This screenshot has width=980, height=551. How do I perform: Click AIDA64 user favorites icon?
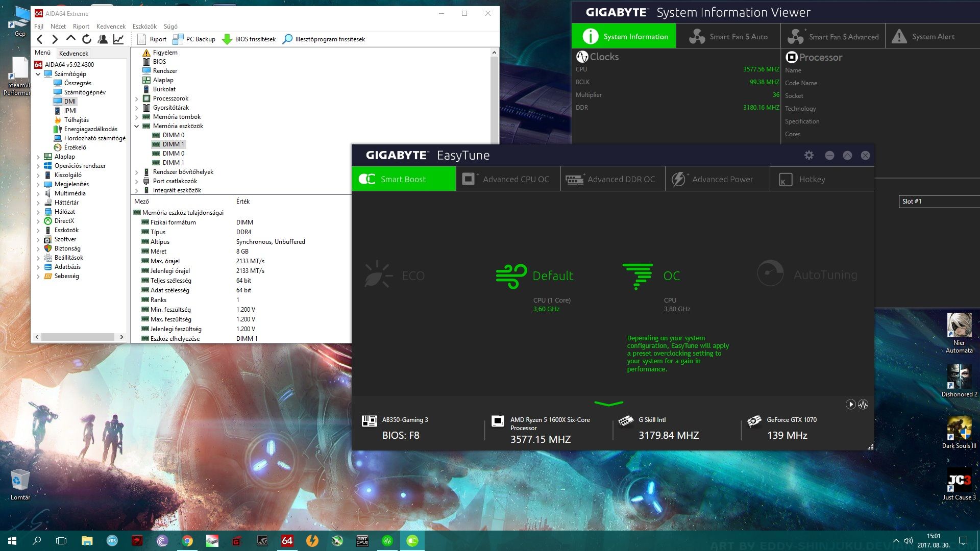pos(103,39)
